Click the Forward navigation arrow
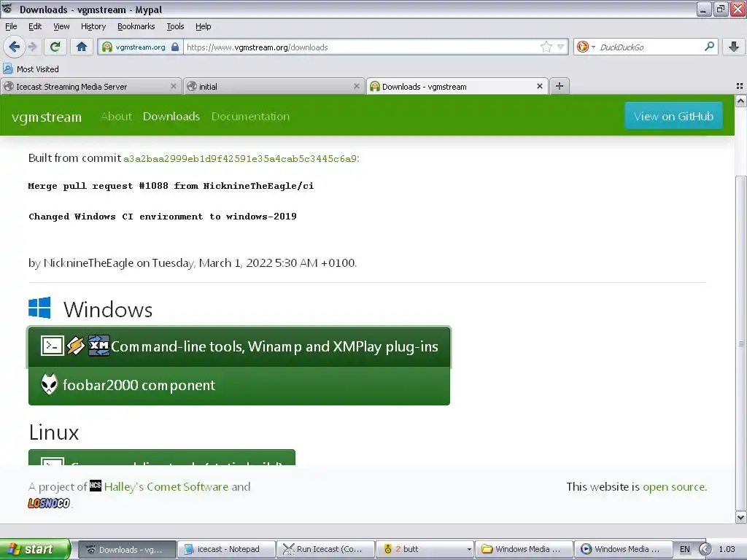The image size is (747, 560). [32, 47]
